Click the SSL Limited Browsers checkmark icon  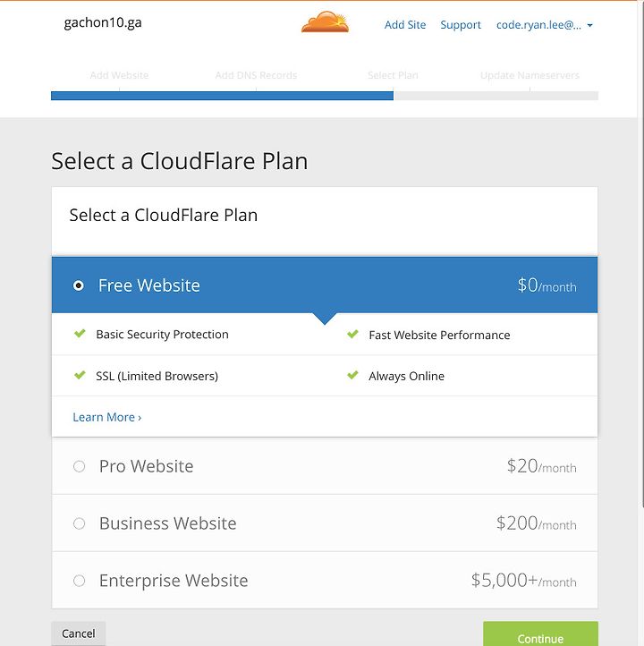coord(80,375)
